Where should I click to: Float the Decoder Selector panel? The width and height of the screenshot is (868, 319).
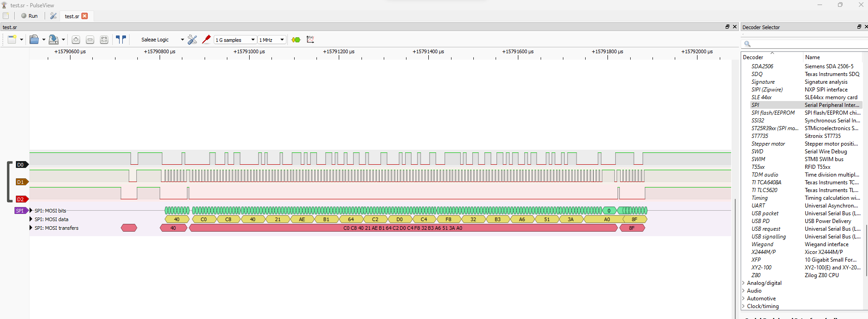pyautogui.click(x=859, y=27)
